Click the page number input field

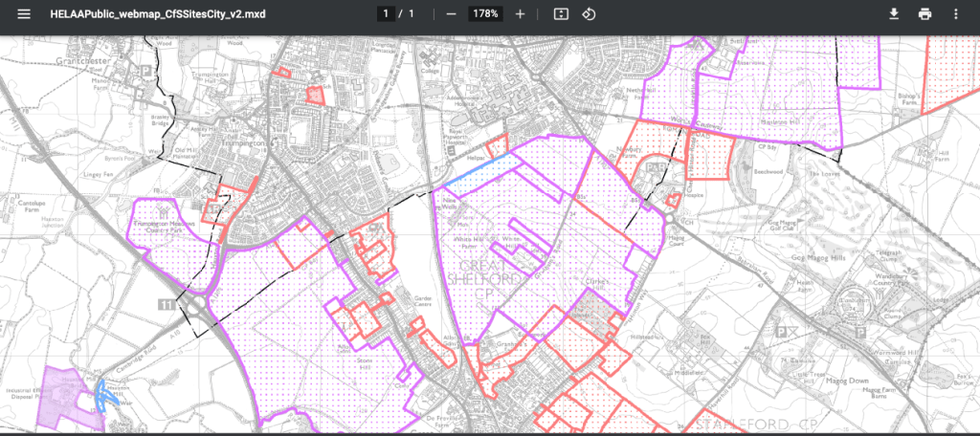[x=386, y=14]
